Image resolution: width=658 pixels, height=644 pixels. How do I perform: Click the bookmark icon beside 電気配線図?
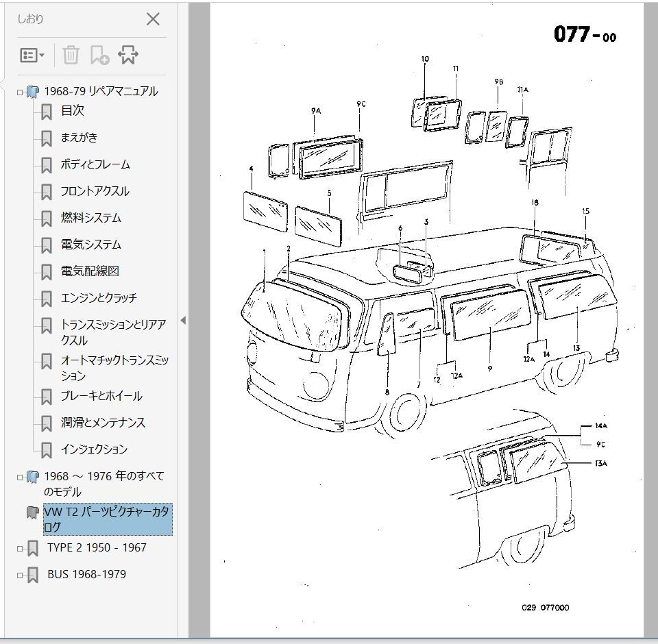(46, 272)
